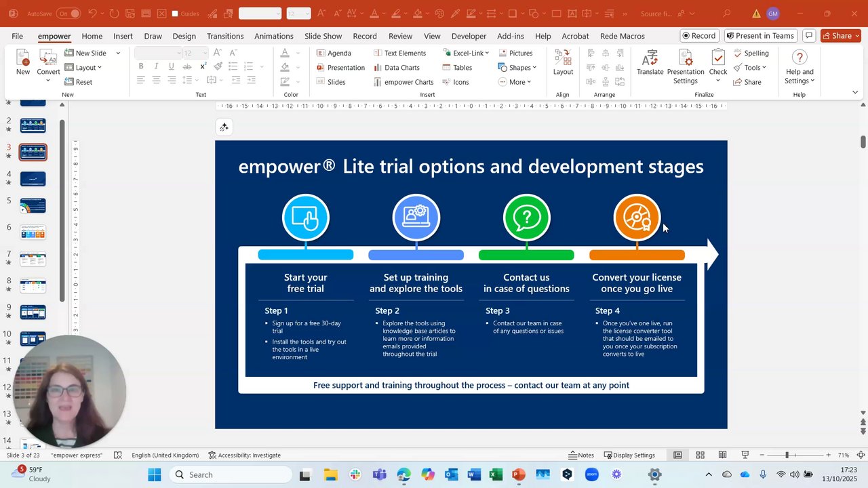Open the File menu

click(17, 36)
